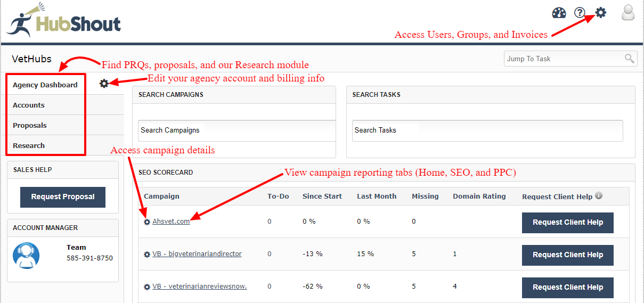Image resolution: width=644 pixels, height=303 pixels.
Task: Select Agency Dashboard in the sidebar
Action: click(45, 85)
